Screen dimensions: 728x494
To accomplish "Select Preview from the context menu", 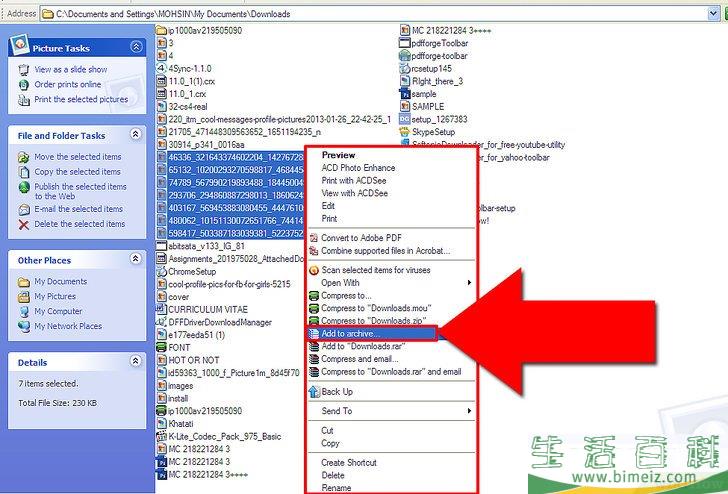I will tap(338, 155).
